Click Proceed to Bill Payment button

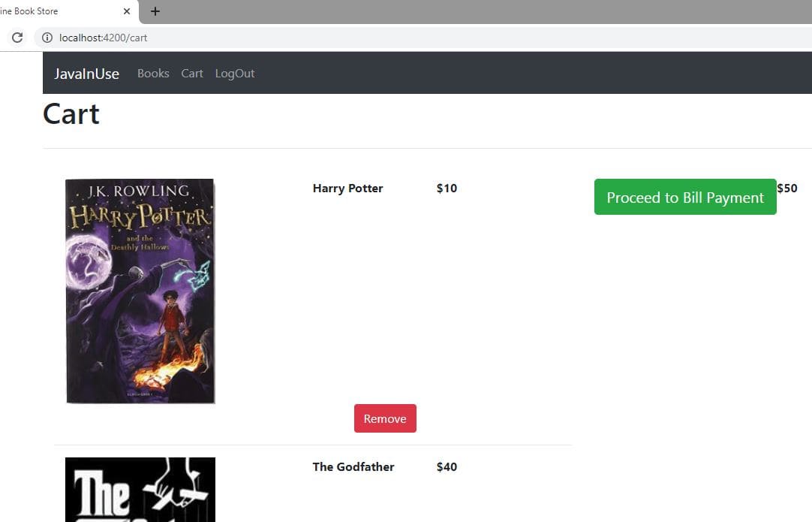point(685,197)
